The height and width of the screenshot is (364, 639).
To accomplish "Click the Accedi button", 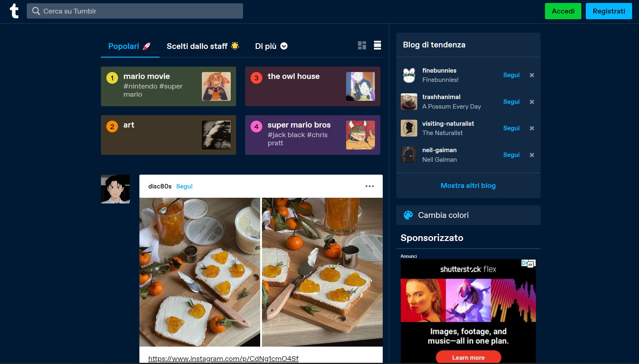I will point(563,11).
